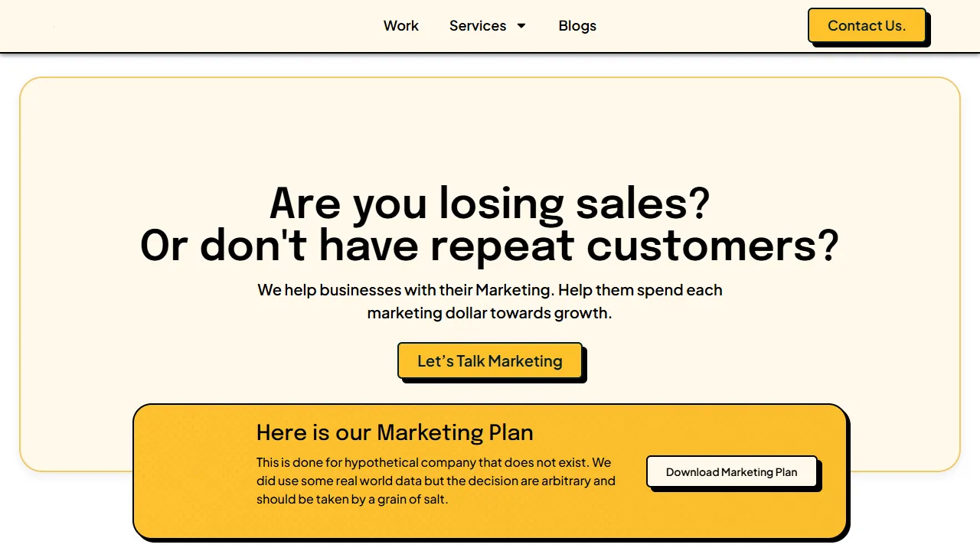Expand the Services dropdown arrow

[521, 26]
